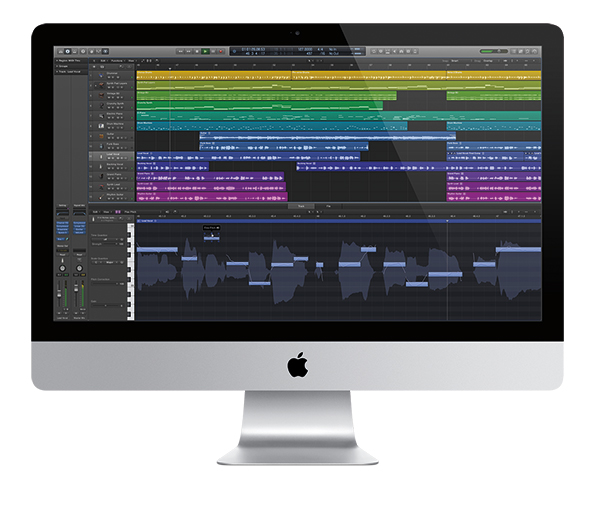Adjust the master volume slider
Image resolution: width=600 pixels, height=512 pixels.
(x=494, y=51)
